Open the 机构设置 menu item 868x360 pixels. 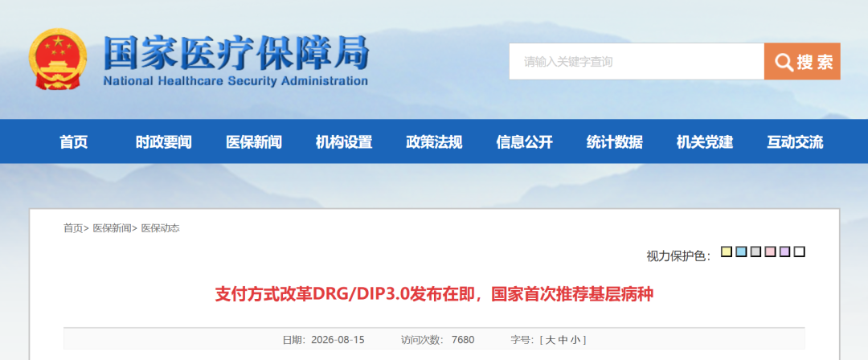[x=344, y=142]
